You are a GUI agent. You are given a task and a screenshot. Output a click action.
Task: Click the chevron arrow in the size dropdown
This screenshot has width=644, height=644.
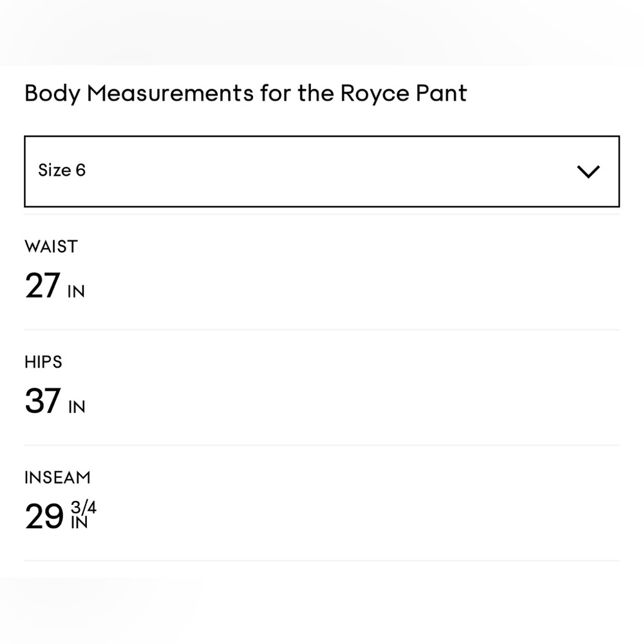588,171
